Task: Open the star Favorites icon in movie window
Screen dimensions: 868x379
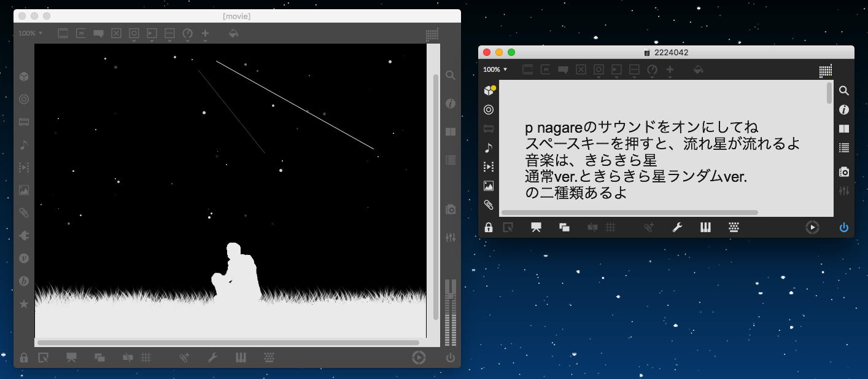Action: coord(24,304)
